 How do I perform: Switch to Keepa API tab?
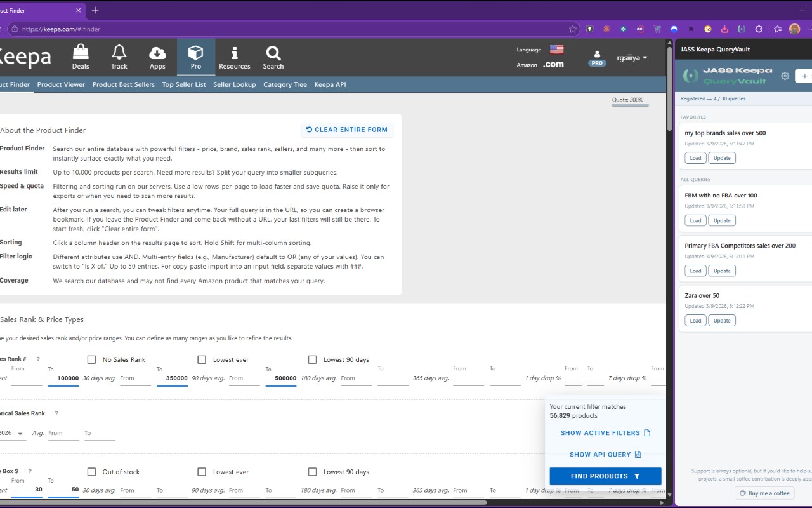point(330,84)
